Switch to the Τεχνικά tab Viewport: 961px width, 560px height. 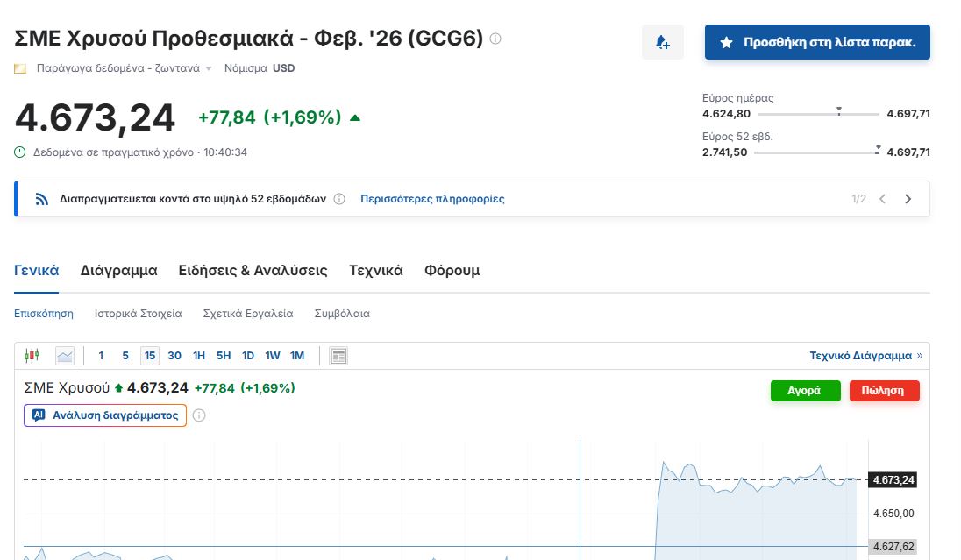[x=375, y=270]
